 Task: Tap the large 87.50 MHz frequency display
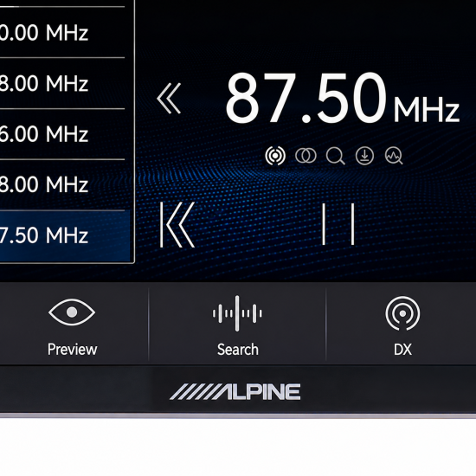(342, 99)
